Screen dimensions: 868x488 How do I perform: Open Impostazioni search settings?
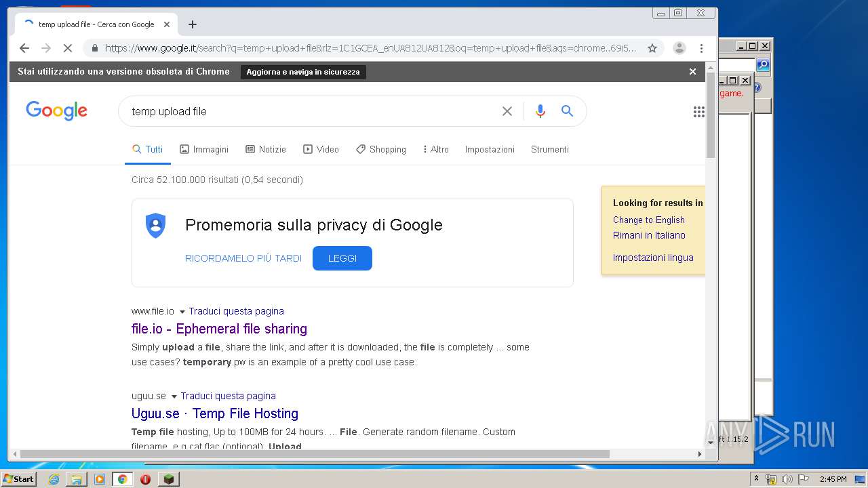tap(490, 149)
